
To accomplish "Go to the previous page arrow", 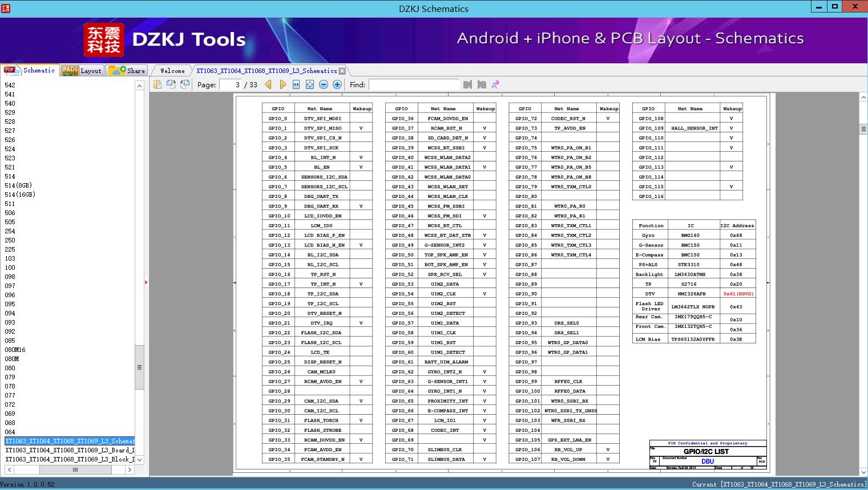I will [269, 84].
